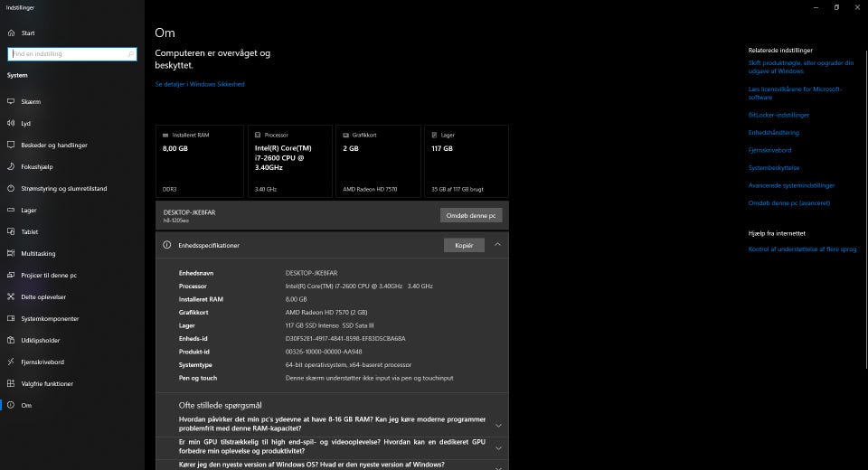Image resolution: width=868 pixels, height=470 pixels.
Task: Click the Produkt-id value 00326-10000-00000-AA948
Action: pyautogui.click(x=324, y=352)
